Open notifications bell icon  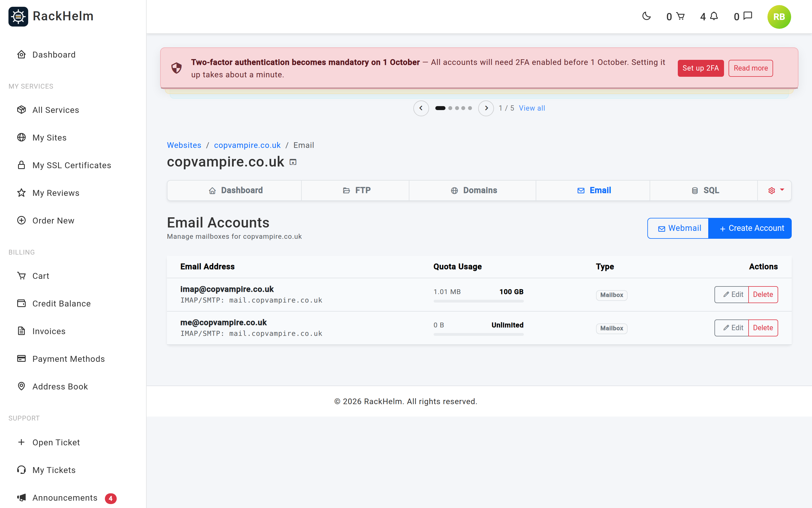(x=714, y=16)
